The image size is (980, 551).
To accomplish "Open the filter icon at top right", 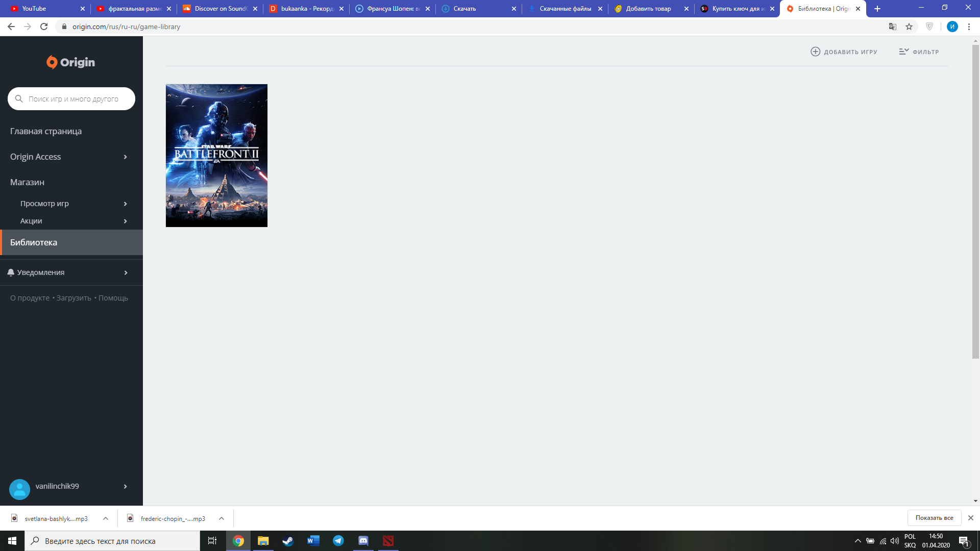I will pos(903,52).
